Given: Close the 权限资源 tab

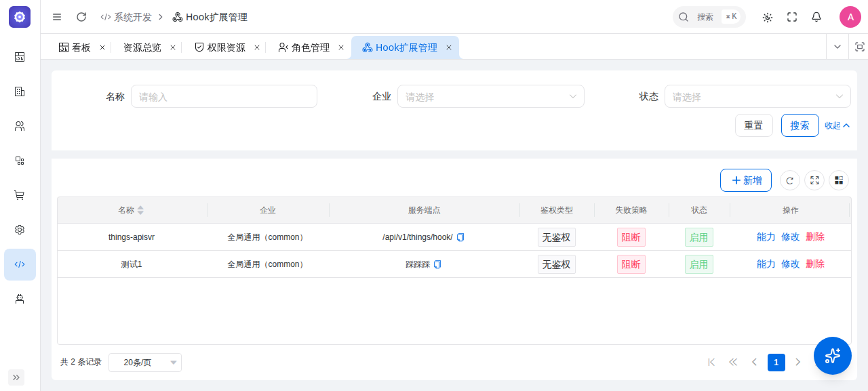Looking at the screenshot, I should (257, 47).
